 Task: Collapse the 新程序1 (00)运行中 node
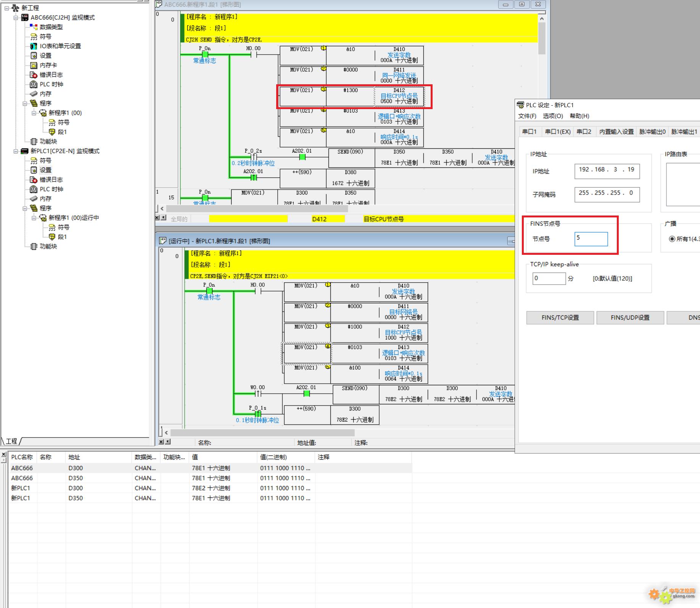(34, 218)
